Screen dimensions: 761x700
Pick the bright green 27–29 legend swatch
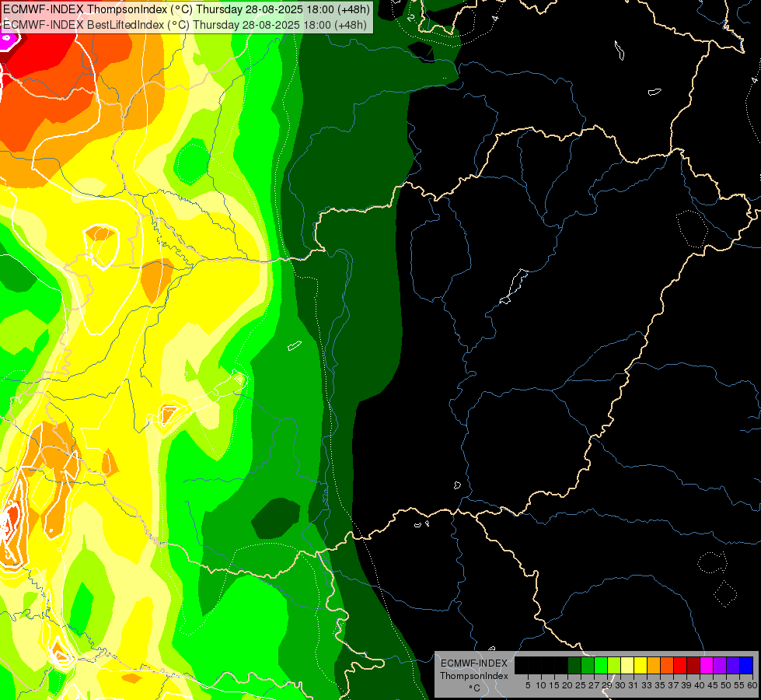coord(601,665)
